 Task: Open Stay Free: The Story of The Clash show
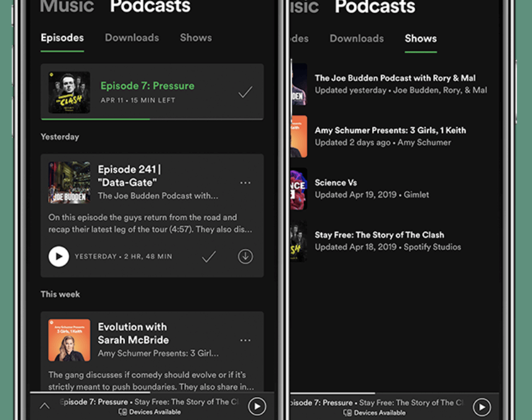coord(379,235)
